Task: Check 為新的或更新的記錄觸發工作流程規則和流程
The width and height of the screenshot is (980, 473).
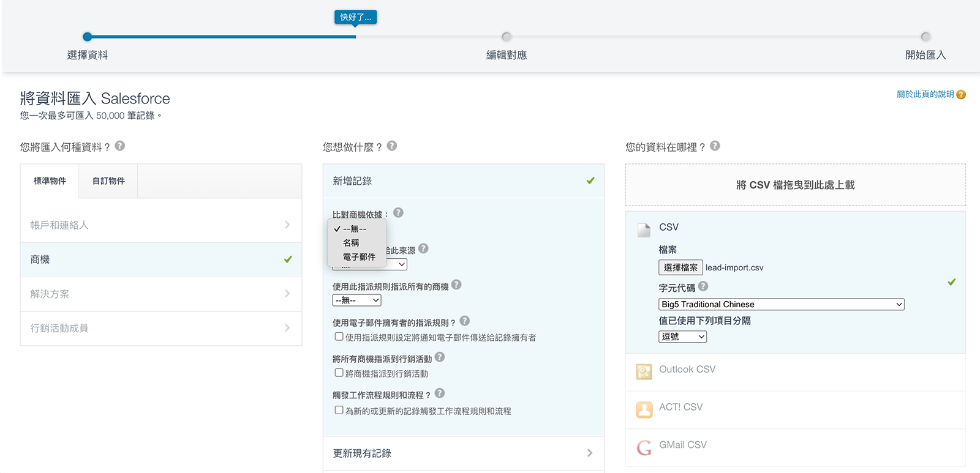Action: pos(339,410)
